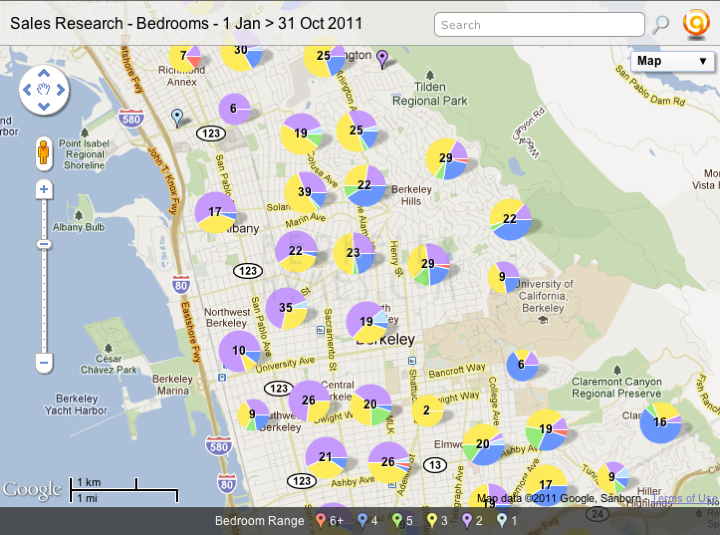Open the blue cluster labeled 6 near Bancroft Way
Screen dimensions: 720x535
coord(522,365)
